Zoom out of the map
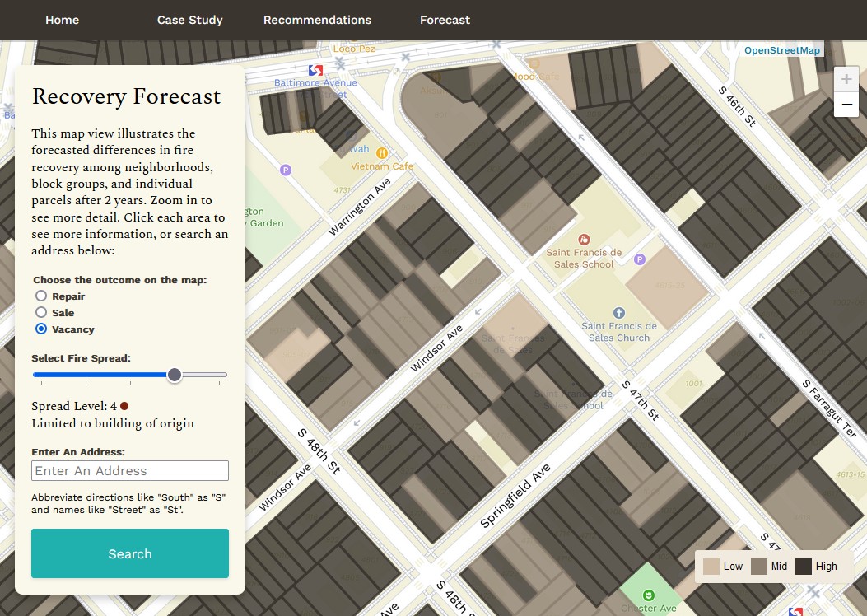 (846, 105)
